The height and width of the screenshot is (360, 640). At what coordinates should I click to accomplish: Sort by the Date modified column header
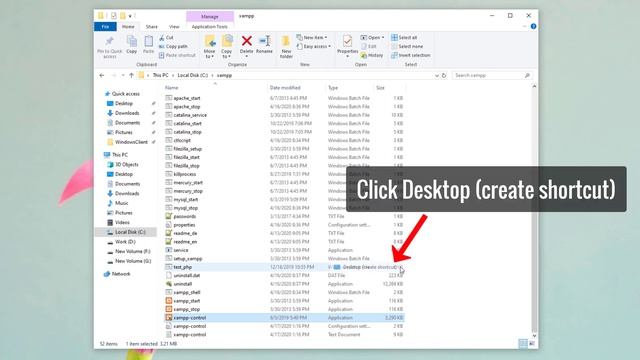point(285,88)
